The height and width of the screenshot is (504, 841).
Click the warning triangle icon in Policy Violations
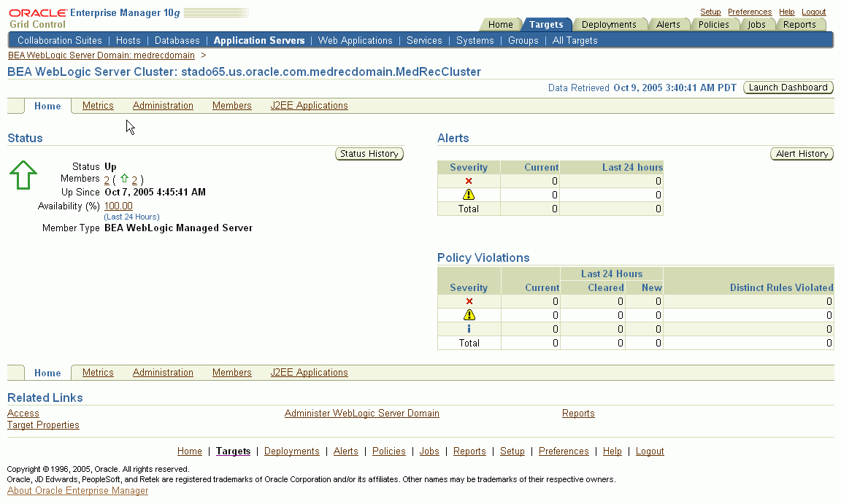(x=469, y=315)
